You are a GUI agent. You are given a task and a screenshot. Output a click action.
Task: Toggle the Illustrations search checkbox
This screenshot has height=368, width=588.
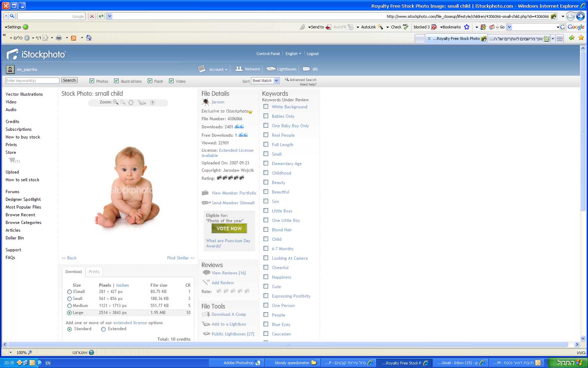[116, 81]
